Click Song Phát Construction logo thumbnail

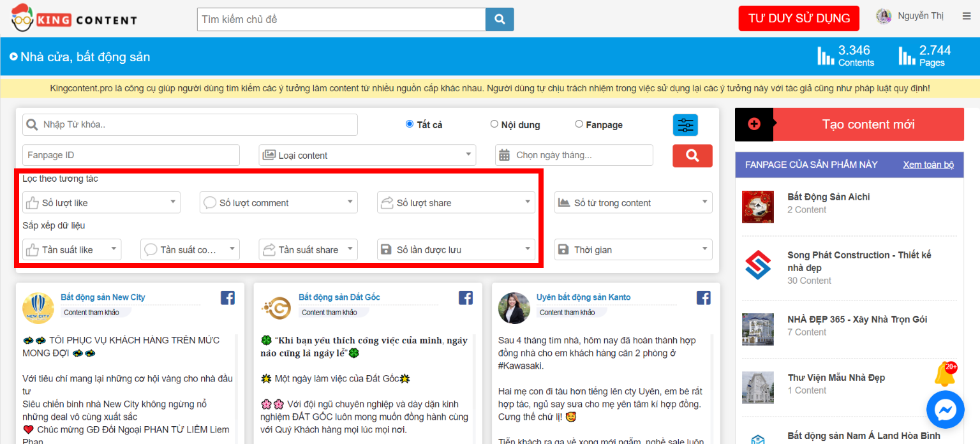point(758,265)
